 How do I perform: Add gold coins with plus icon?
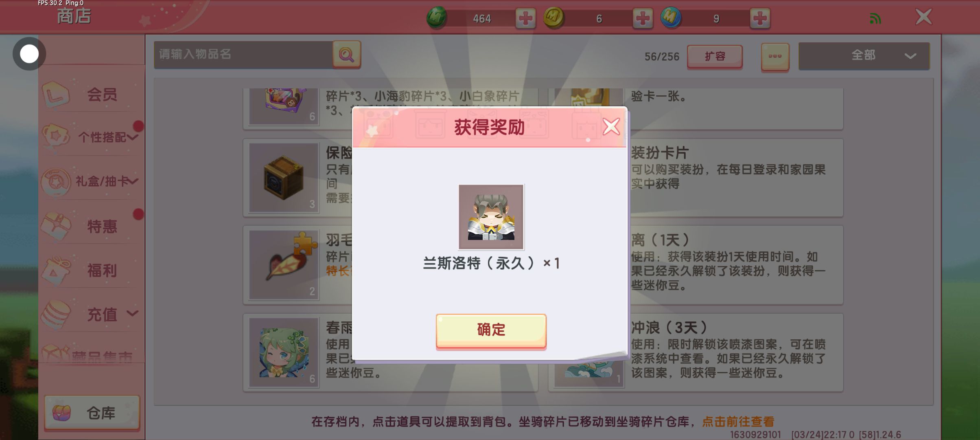643,18
